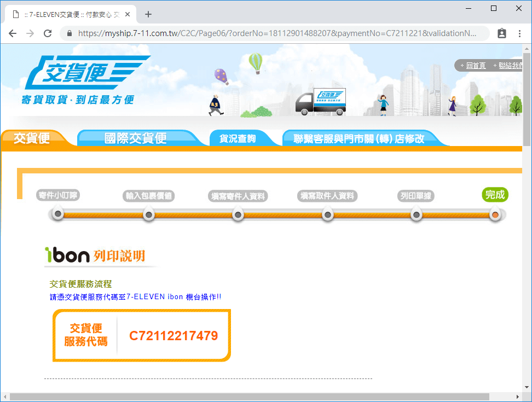This screenshot has height=402, width=532.
Task: Click the green 完成 step marker
Action: (x=495, y=194)
